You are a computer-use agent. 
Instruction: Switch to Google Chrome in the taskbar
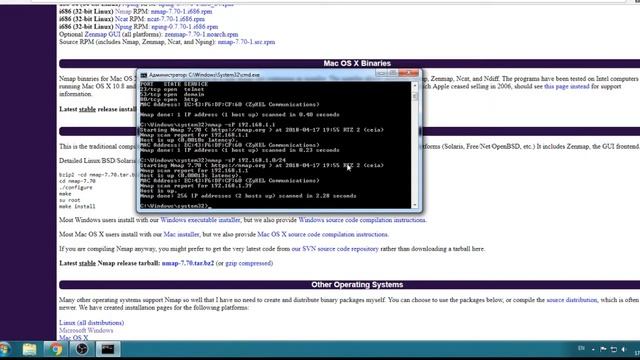click(x=56, y=349)
